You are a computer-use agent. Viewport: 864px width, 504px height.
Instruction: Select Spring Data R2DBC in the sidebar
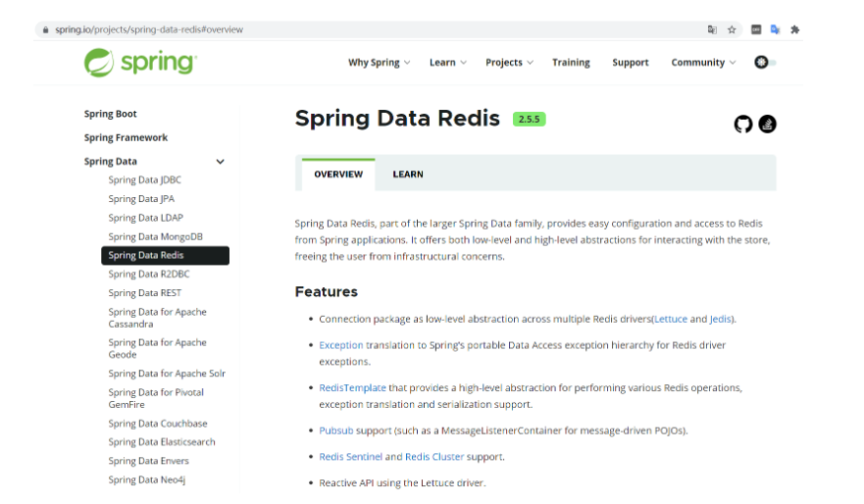click(149, 275)
